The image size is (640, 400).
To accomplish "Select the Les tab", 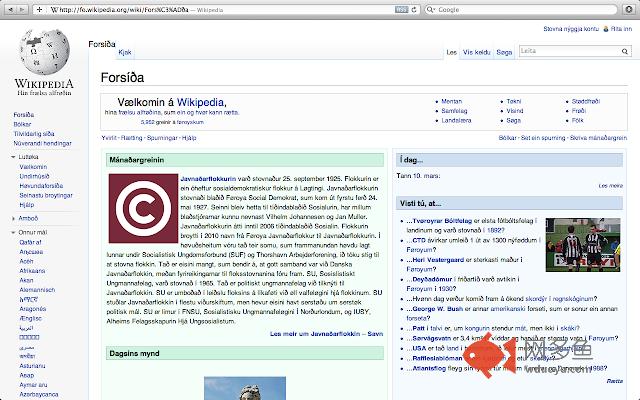I will (x=451, y=52).
